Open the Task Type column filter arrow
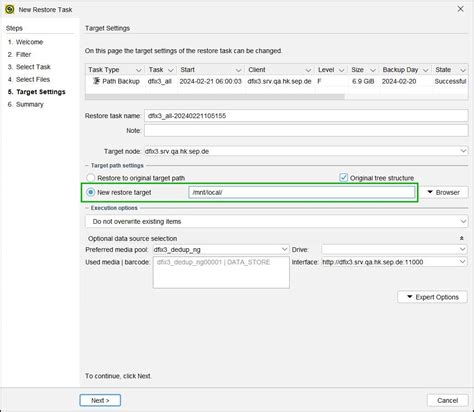Viewport: 474px width, 412px height. (138, 70)
